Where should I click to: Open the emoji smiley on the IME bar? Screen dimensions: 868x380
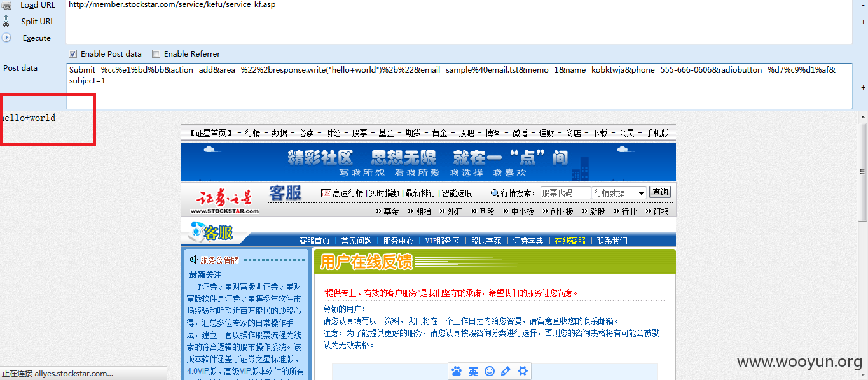tap(490, 371)
